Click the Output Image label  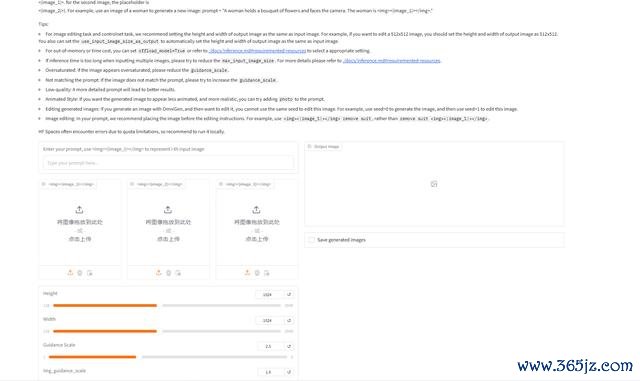point(324,147)
